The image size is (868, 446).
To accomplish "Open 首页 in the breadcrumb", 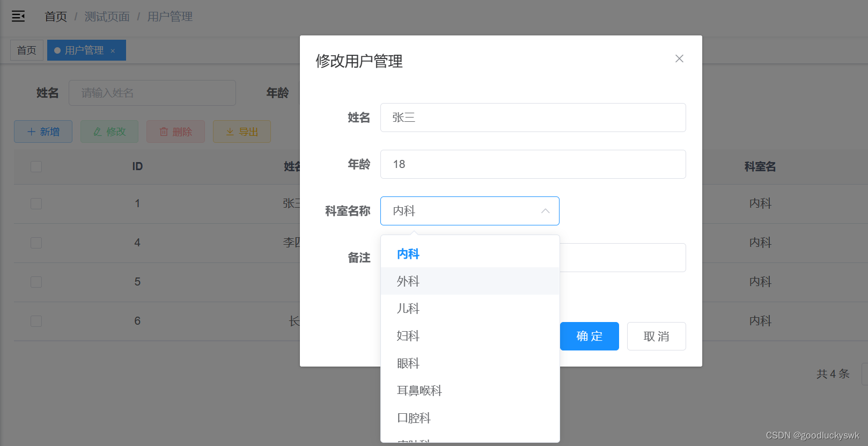I will pyautogui.click(x=56, y=17).
